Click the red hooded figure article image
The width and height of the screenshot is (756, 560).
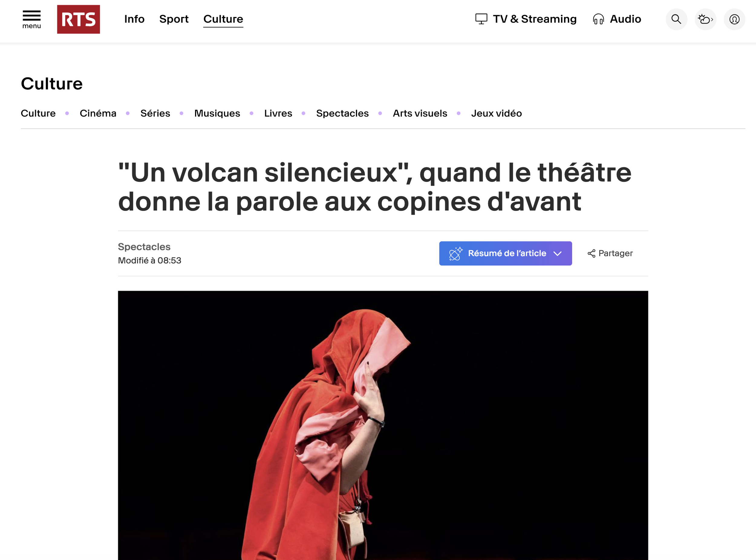pyautogui.click(x=383, y=425)
